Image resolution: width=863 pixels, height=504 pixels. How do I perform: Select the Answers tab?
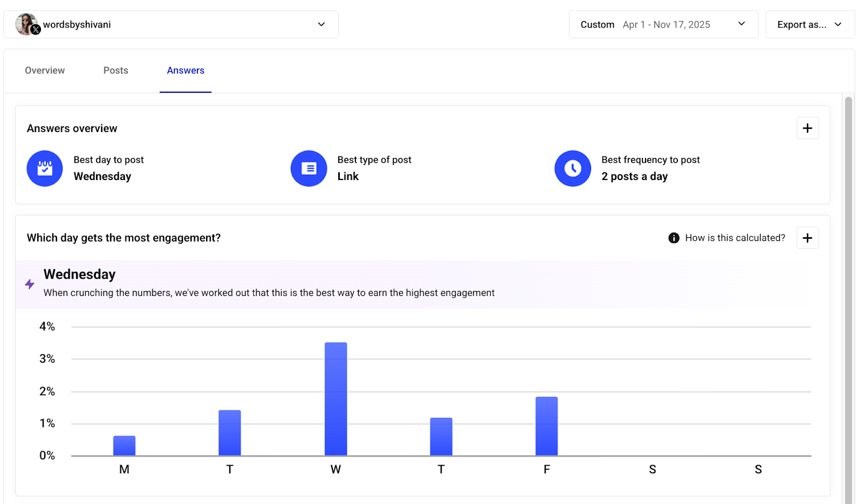185,70
